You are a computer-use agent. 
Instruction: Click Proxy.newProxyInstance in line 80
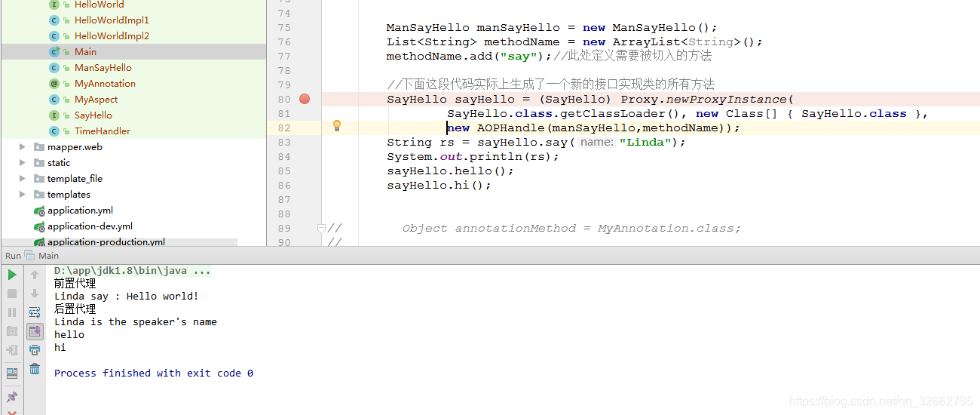(x=703, y=100)
